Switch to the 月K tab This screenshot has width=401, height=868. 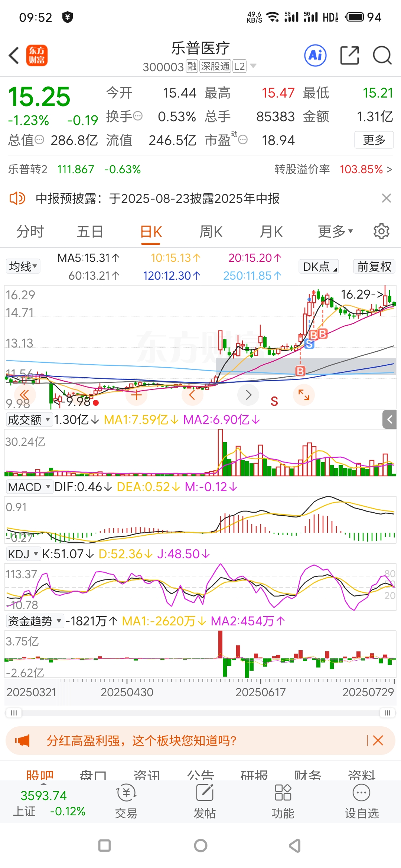coord(271,231)
